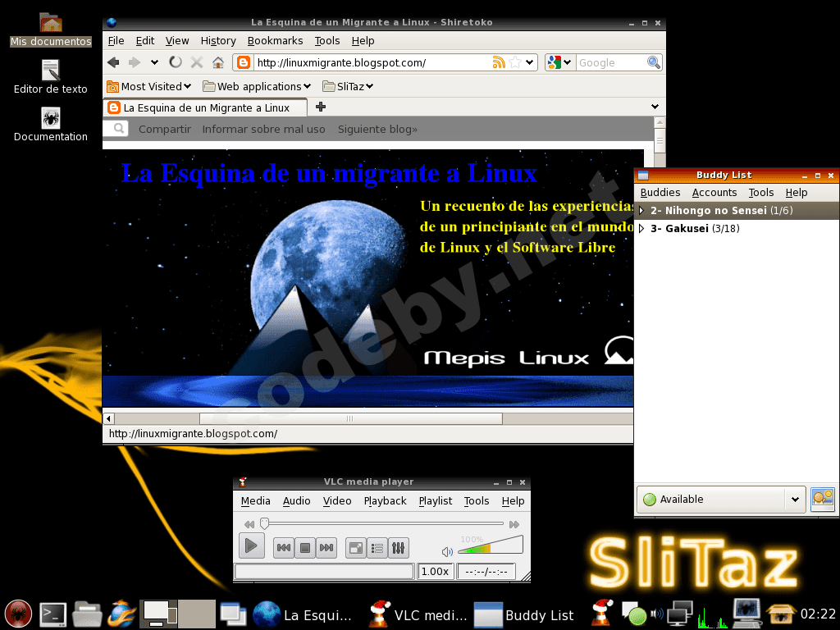Screen dimensions: 840x630
Task: Launch the web browser panel icon
Action: pos(121,614)
